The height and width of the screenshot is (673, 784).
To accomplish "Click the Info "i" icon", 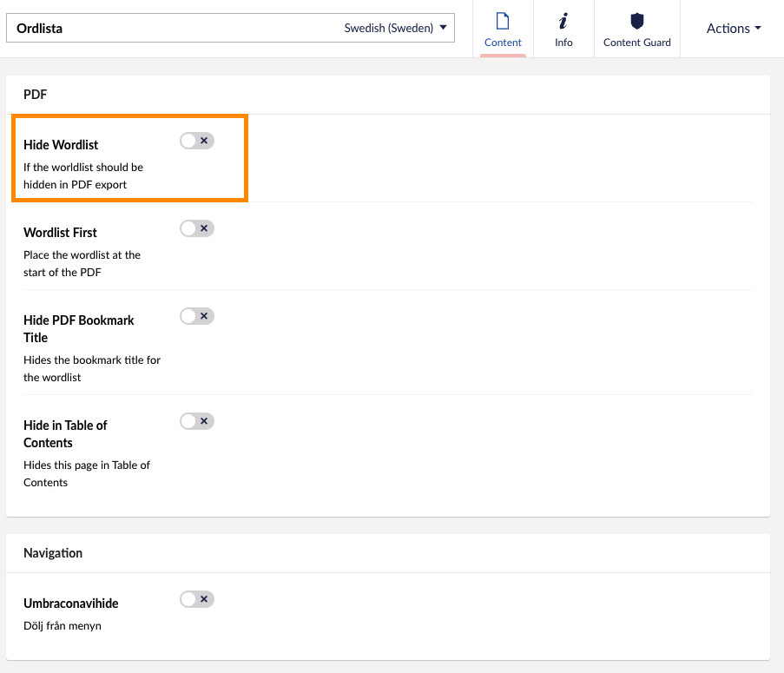I will tap(563, 21).
